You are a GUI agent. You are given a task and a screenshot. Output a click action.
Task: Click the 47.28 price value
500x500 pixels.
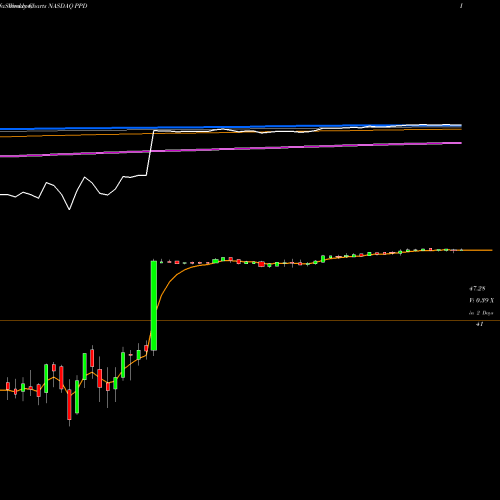tap(477, 289)
